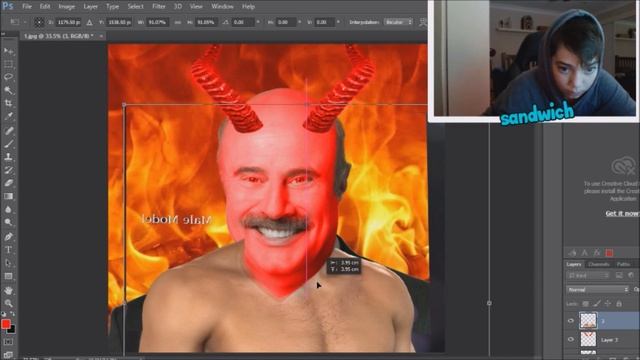Select the Healing Brush tool
This screenshot has width=640, height=360.
(x=8, y=130)
